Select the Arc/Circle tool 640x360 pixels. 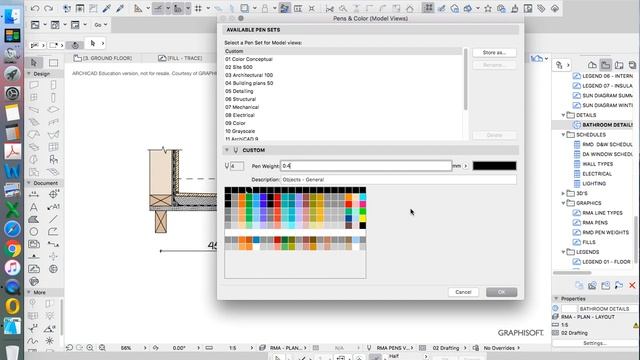coord(34,232)
